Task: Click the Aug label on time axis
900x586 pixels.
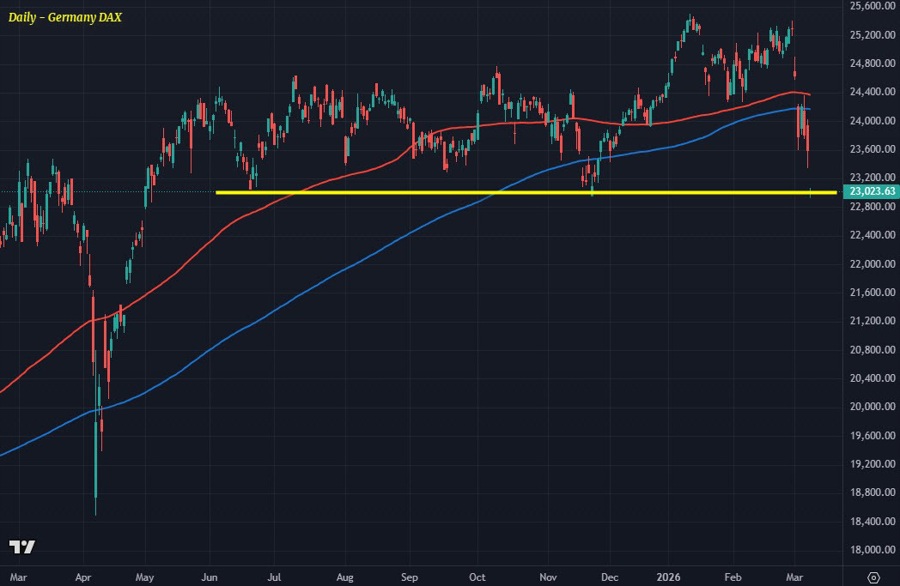Action: point(345,577)
